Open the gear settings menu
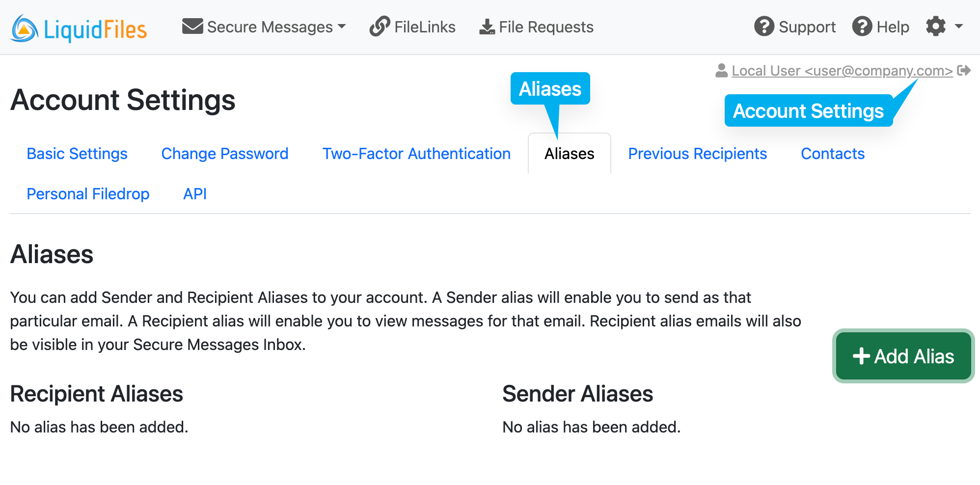Image resolution: width=980 pixels, height=485 pixels. (x=936, y=27)
